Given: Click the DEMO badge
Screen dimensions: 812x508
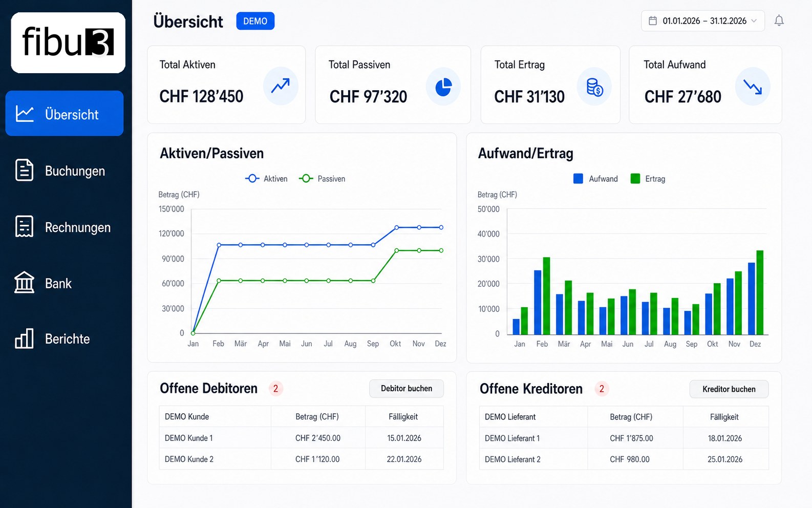Looking at the screenshot, I should [255, 21].
